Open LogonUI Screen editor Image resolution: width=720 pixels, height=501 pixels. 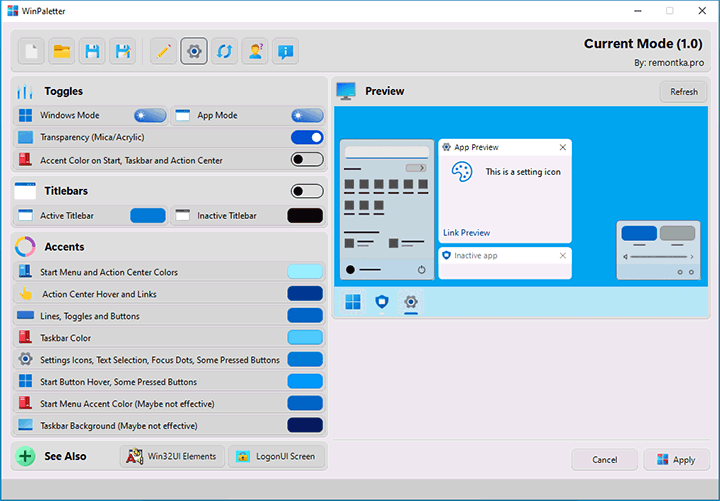pyautogui.click(x=276, y=456)
